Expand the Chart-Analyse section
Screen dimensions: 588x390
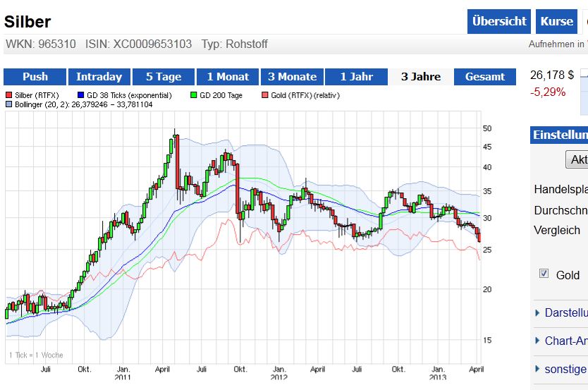[538, 341]
